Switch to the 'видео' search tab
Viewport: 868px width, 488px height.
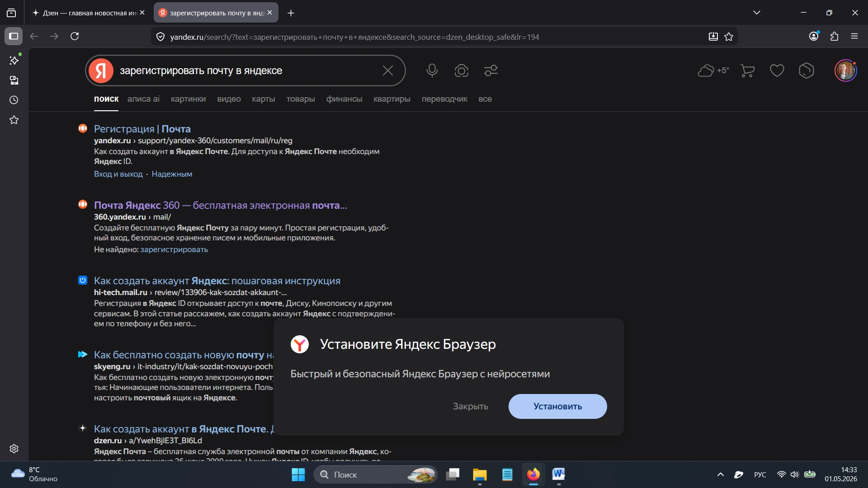coord(229,99)
